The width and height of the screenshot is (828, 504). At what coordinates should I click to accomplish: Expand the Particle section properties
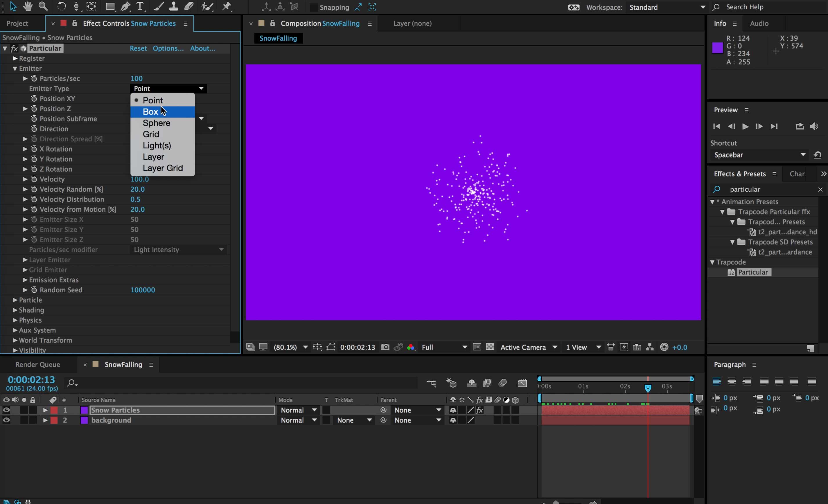point(15,300)
